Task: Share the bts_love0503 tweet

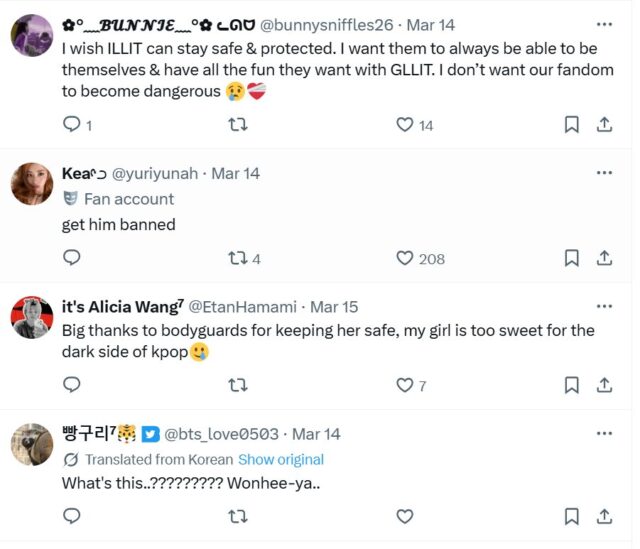Action: click(x=604, y=516)
